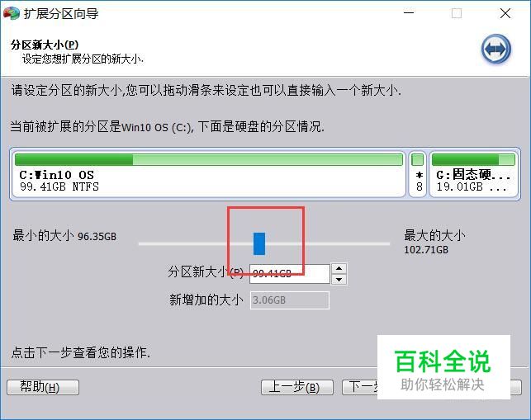
Task: Decrease partition size with the down arrow
Action: point(339,280)
